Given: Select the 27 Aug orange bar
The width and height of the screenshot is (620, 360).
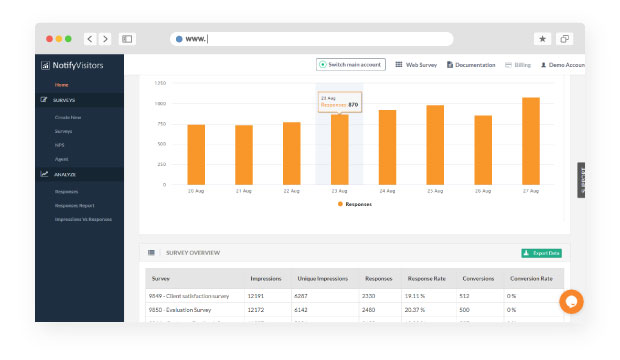Looking at the screenshot, I should [531, 141].
